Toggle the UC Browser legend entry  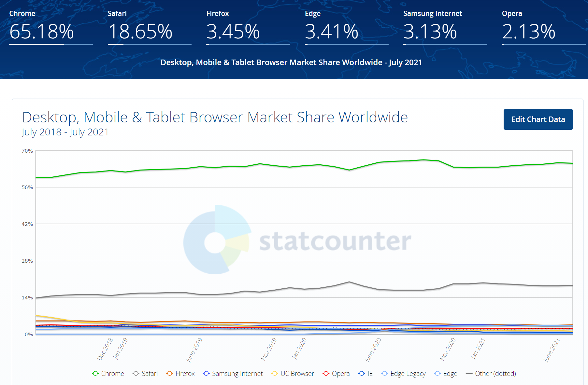point(293,374)
